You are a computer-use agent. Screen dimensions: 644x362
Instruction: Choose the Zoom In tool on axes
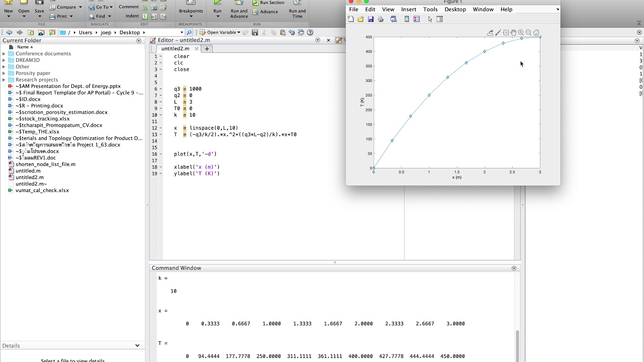click(x=521, y=33)
